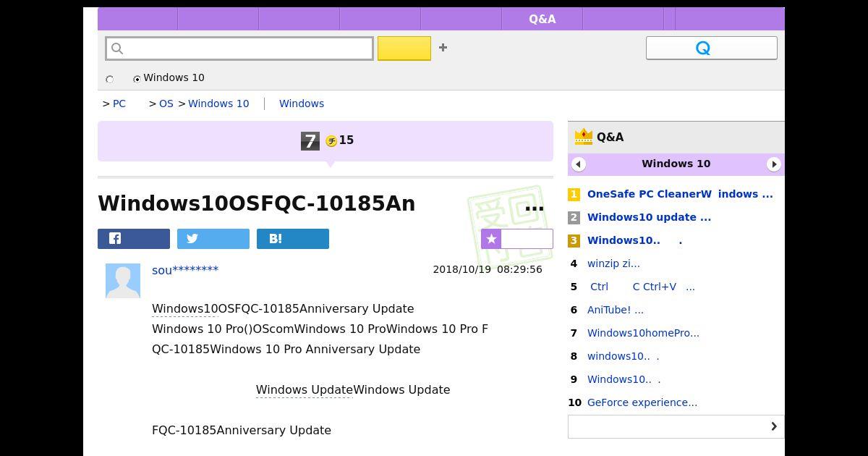Bookmark with Hatena B! button

293,239
